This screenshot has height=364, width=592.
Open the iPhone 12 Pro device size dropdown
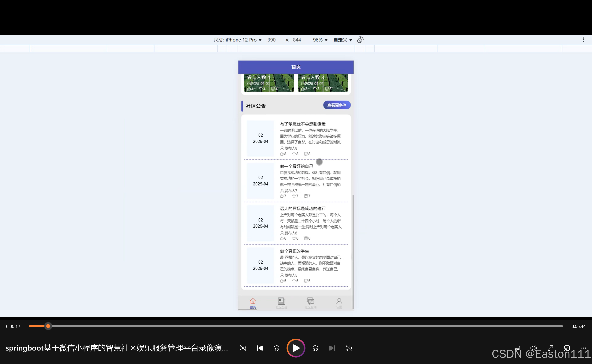(237, 40)
